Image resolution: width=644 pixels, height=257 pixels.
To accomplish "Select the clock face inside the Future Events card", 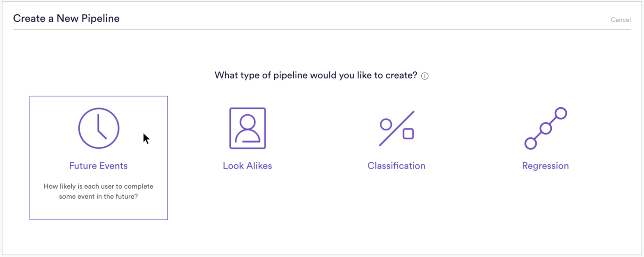I will 99,128.
